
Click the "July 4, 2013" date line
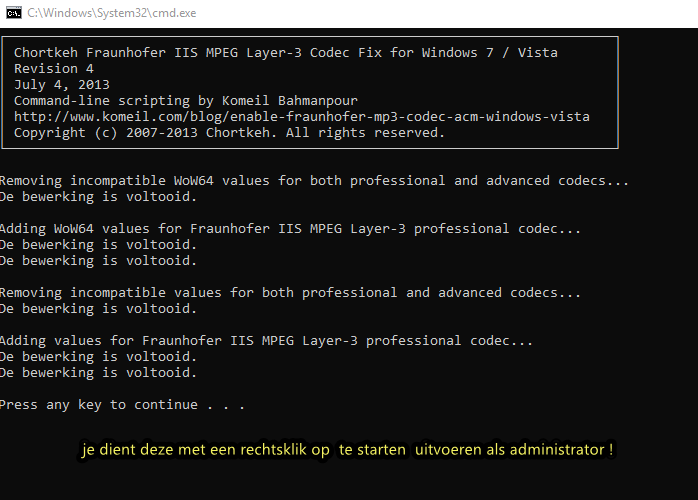coord(62,84)
